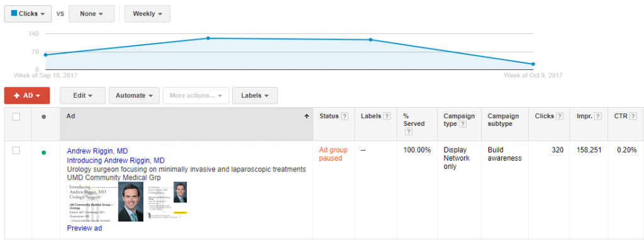Screen dimensions: 644x240
Task: Click the red + AD button
Action: [x=27, y=96]
